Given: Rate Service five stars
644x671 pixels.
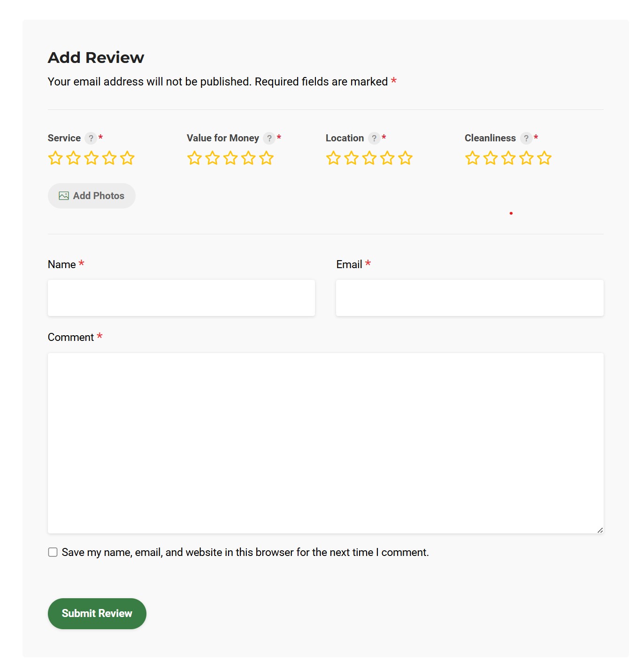Looking at the screenshot, I should 127,158.
